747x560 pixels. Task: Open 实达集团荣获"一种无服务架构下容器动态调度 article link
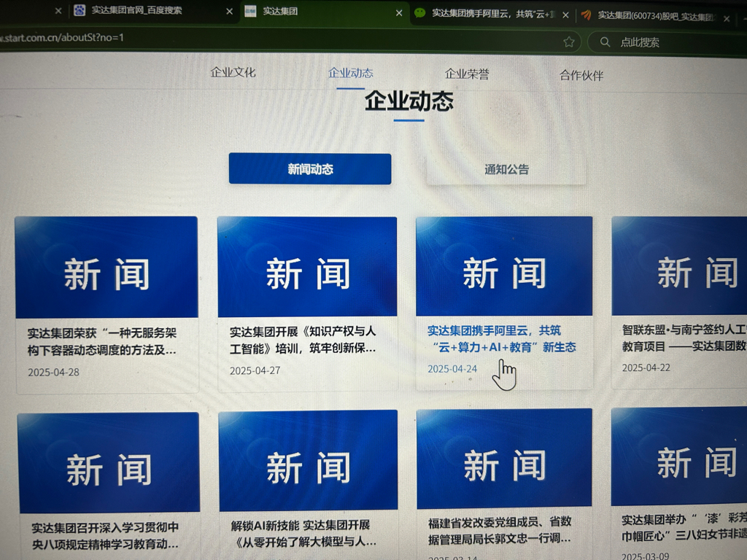[102, 341]
